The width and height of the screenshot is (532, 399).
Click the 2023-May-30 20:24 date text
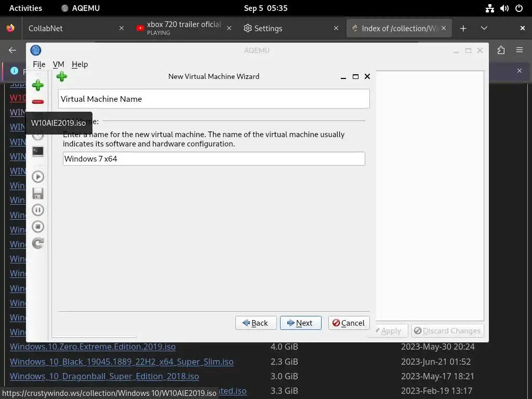pos(437,347)
